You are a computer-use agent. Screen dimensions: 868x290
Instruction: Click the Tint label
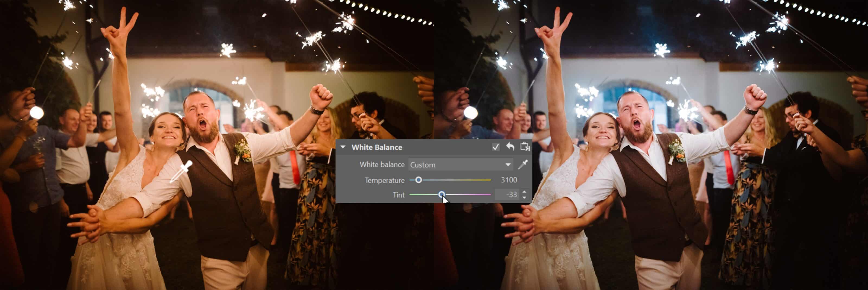399,195
